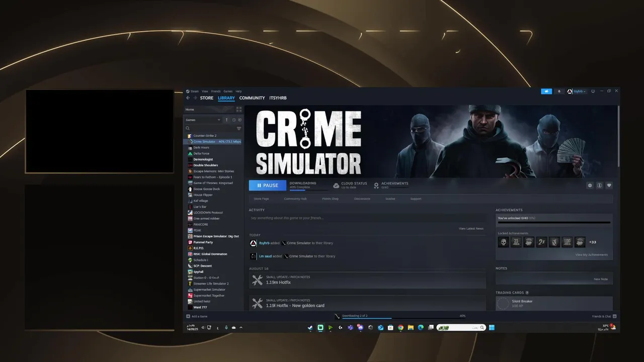Show Crime Simulator game info icon
Screen dimensions: 644x362
600,186
